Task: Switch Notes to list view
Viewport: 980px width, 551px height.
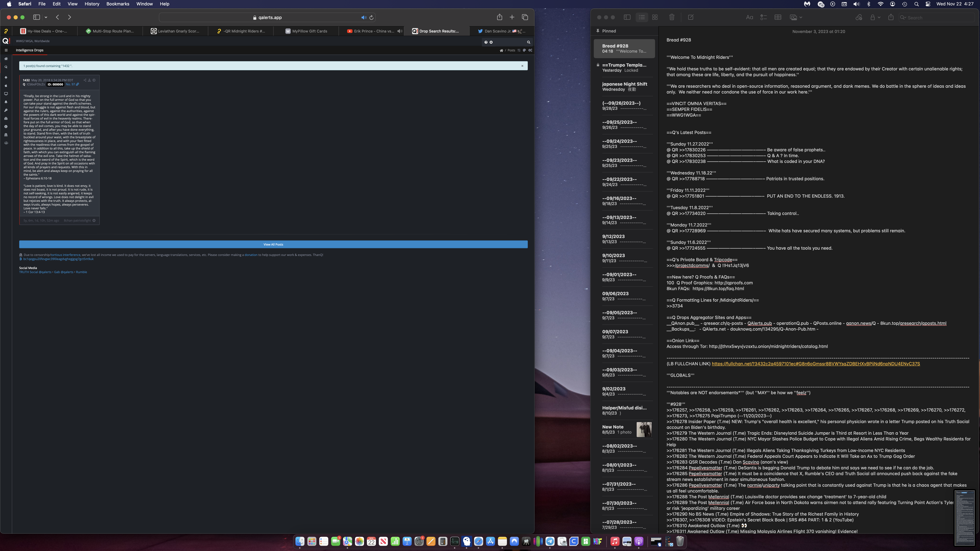Action: click(x=642, y=17)
